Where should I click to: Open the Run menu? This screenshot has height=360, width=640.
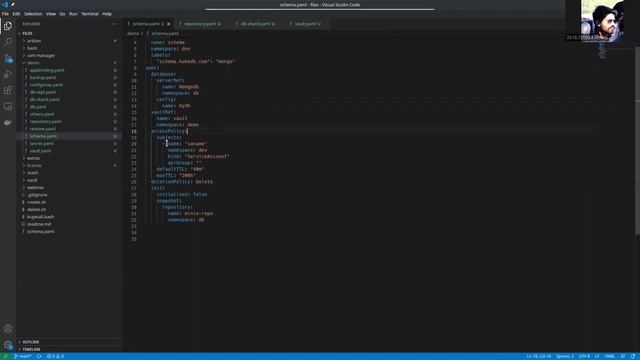point(73,14)
